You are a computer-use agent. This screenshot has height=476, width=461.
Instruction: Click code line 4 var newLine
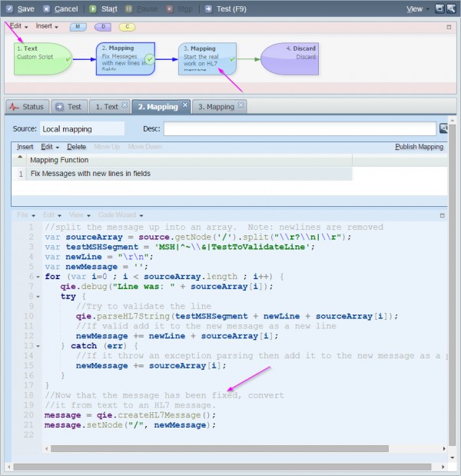[x=99, y=257]
